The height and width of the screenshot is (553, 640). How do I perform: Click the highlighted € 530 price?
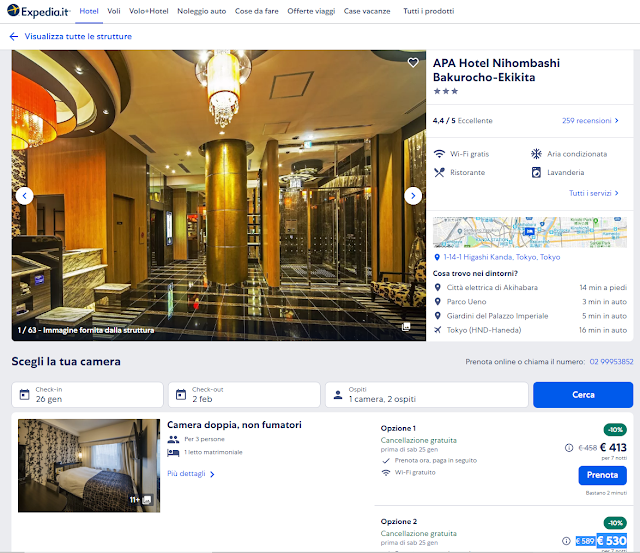612,541
